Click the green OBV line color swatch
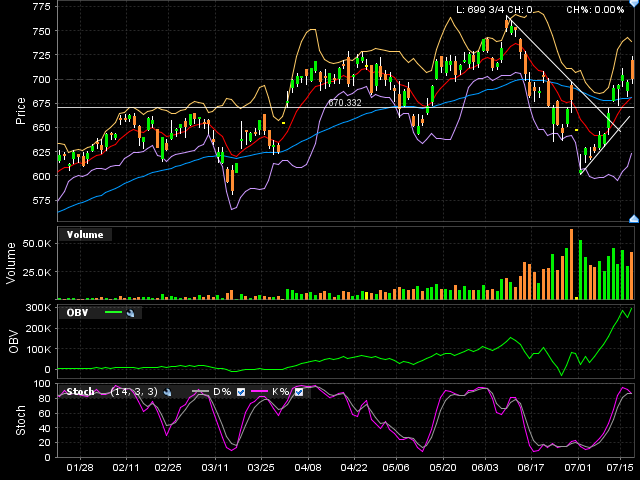Viewport: 640px width, 480px height. 114,313
